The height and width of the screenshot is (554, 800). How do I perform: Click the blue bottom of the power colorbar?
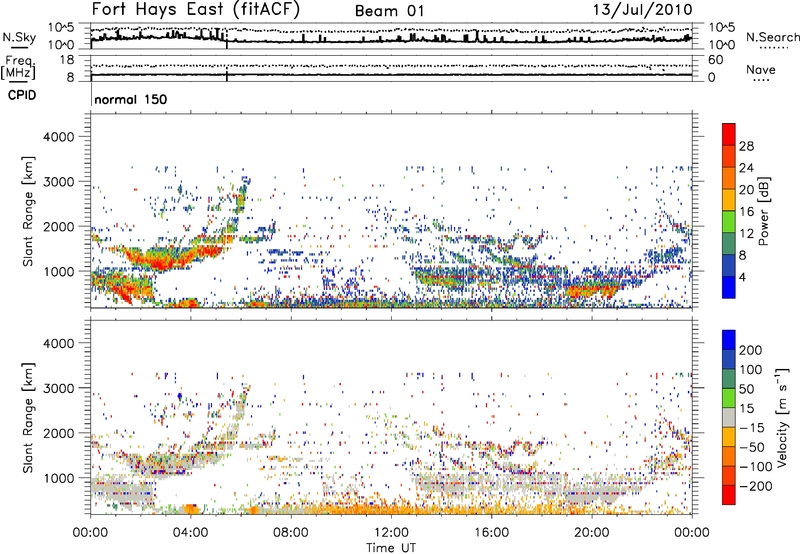[729, 288]
